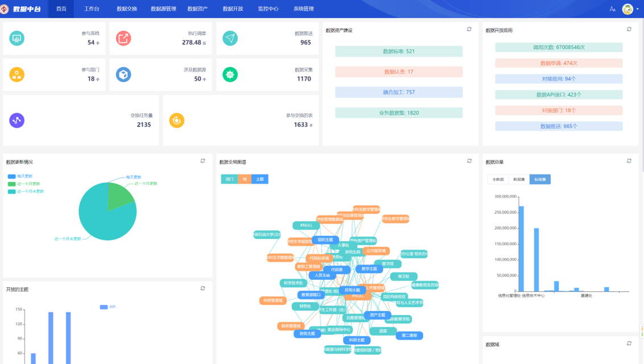Refresh the 数据资产建设 panel
644x364 pixels.
[469, 29]
